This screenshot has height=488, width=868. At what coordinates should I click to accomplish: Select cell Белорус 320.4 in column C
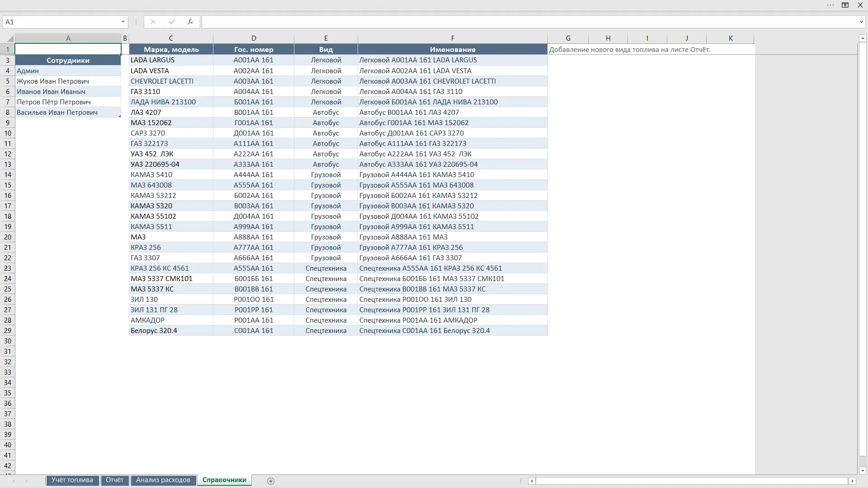point(171,331)
